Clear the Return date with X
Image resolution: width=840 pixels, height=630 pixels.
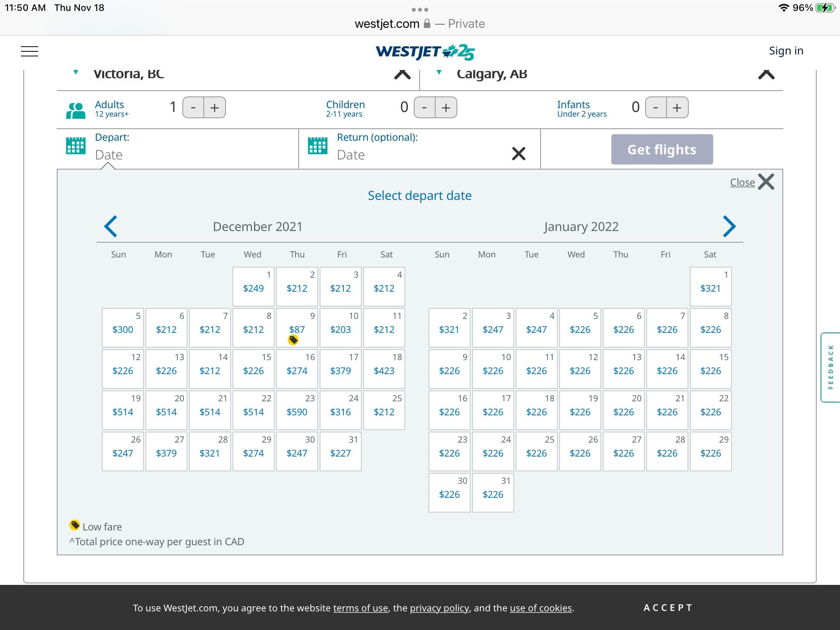pyautogui.click(x=519, y=154)
